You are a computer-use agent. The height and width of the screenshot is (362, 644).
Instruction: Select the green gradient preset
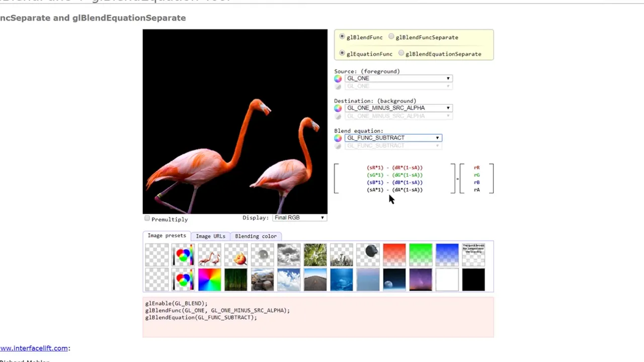pos(421,255)
